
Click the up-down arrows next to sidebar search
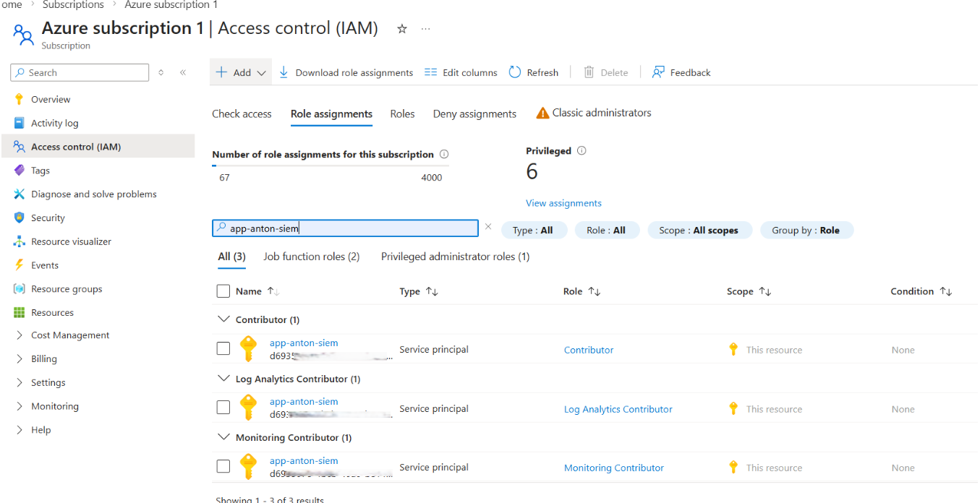click(x=161, y=72)
